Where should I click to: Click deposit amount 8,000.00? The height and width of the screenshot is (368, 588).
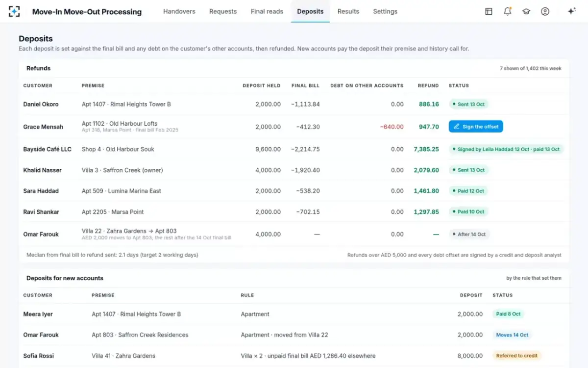click(x=470, y=356)
